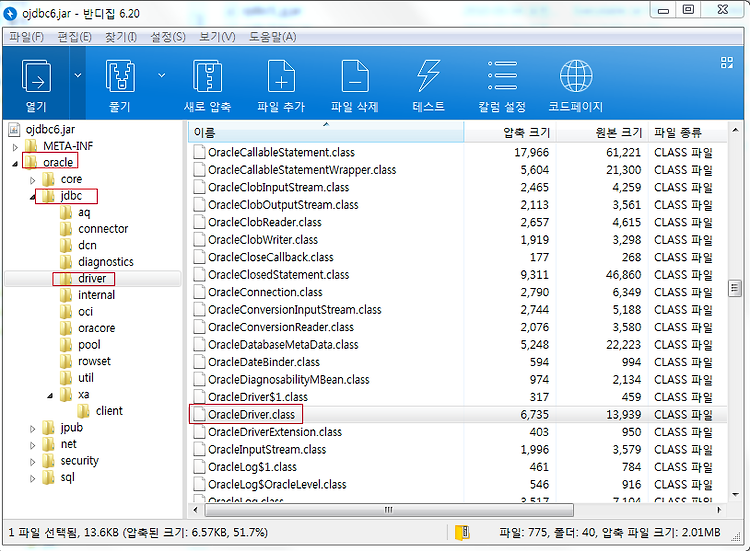This screenshot has width=750, height=551.
Task: Select OracleClobInputStream.class file
Action: tap(278, 187)
